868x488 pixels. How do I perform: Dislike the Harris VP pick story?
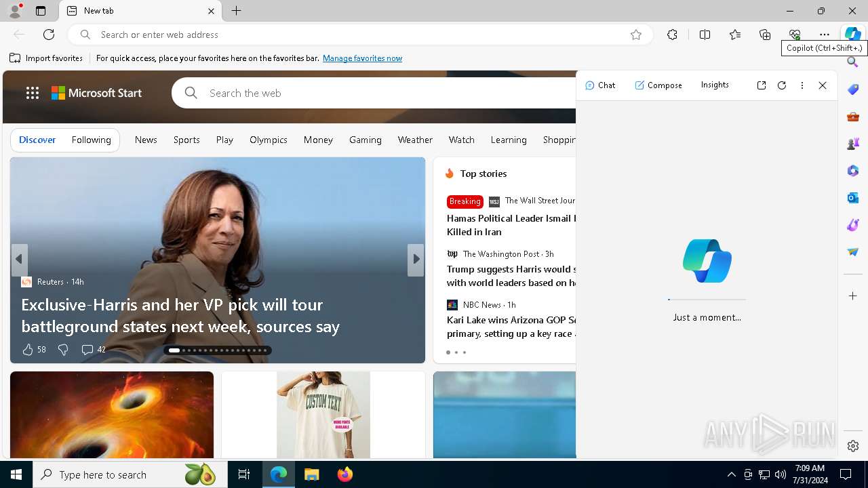coord(63,350)
